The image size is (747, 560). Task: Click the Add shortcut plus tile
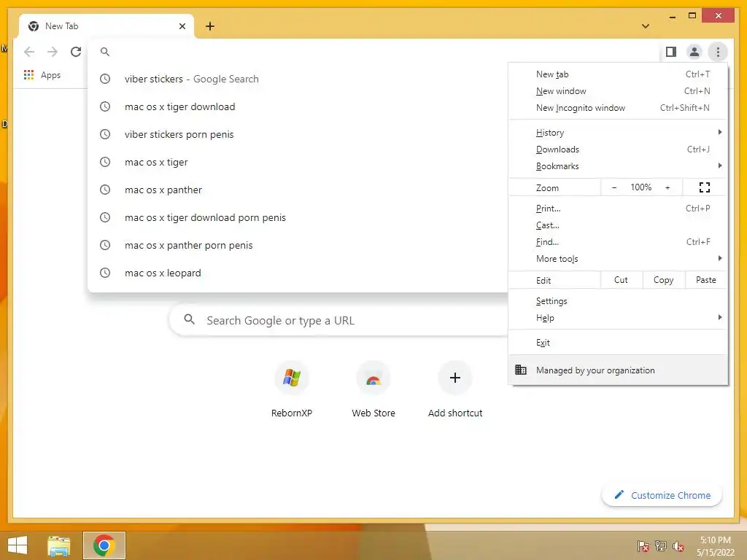pyautogui.click(x=455, y=389)
